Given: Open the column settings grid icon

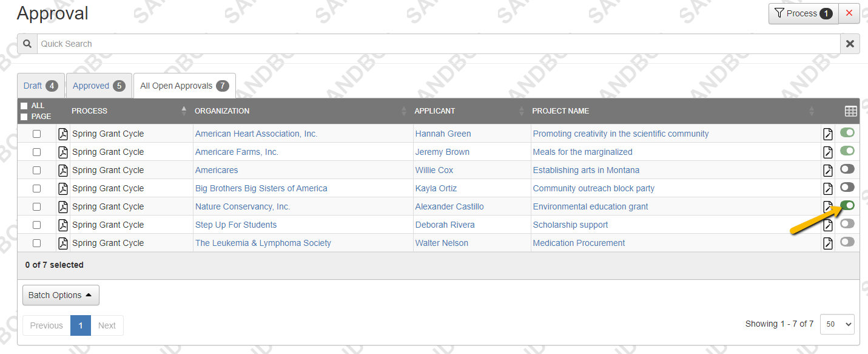Looking at the screenshot, I should click(850, 111).
